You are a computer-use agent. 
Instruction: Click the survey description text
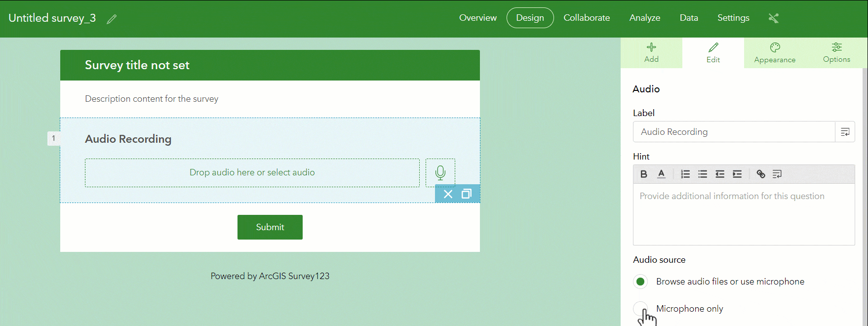coord(152,99)
